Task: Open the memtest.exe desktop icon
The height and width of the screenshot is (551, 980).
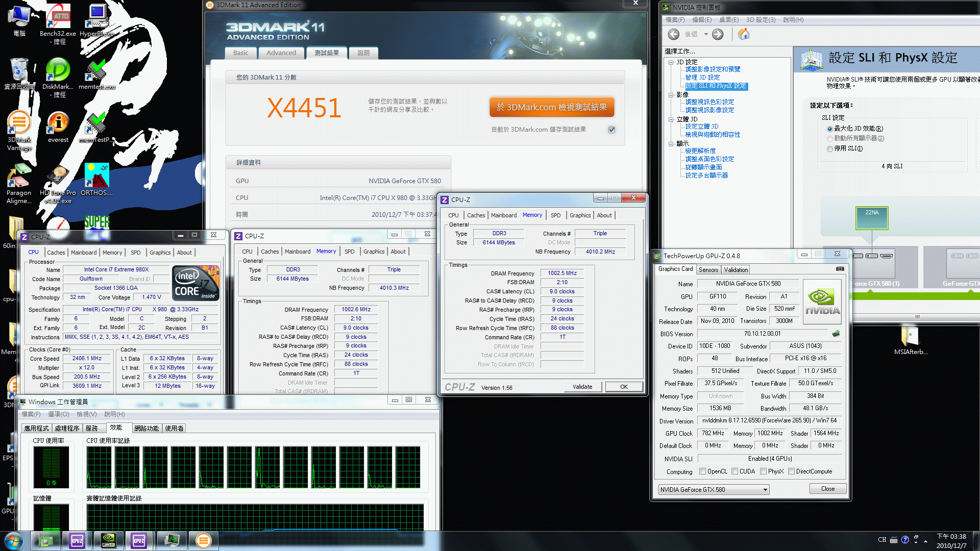Action: point(96,74)
